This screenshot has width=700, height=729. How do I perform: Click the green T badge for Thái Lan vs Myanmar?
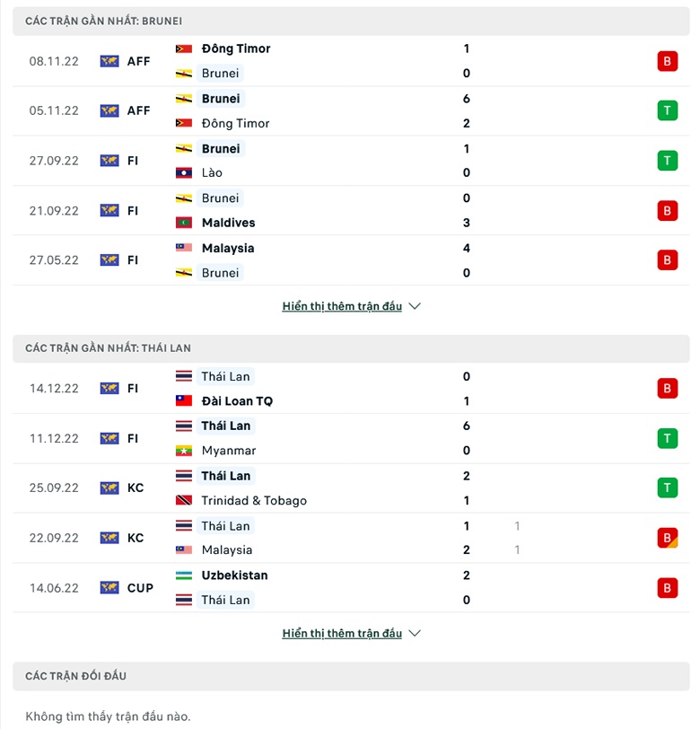coord(667,438)
